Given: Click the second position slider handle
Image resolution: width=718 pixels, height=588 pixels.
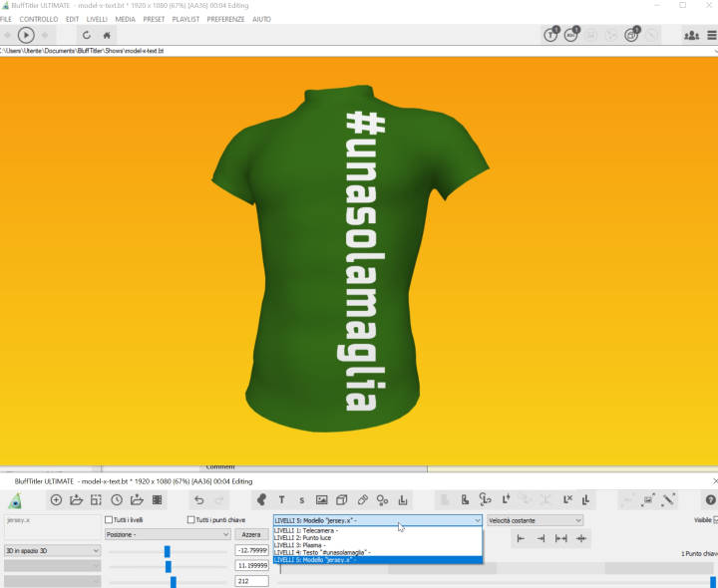Looking at the screenshot, I should point(169,566).
